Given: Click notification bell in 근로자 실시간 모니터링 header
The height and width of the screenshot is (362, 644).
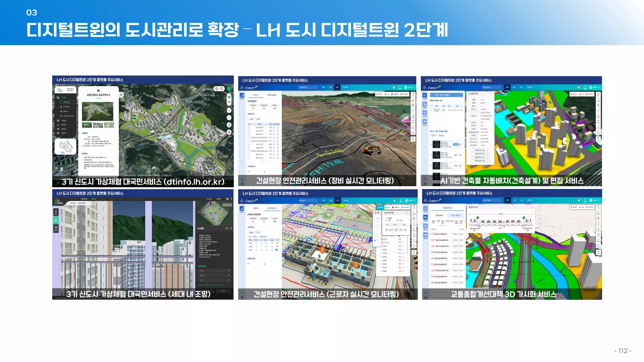Looking at the screenshot, I should [395, 200].
